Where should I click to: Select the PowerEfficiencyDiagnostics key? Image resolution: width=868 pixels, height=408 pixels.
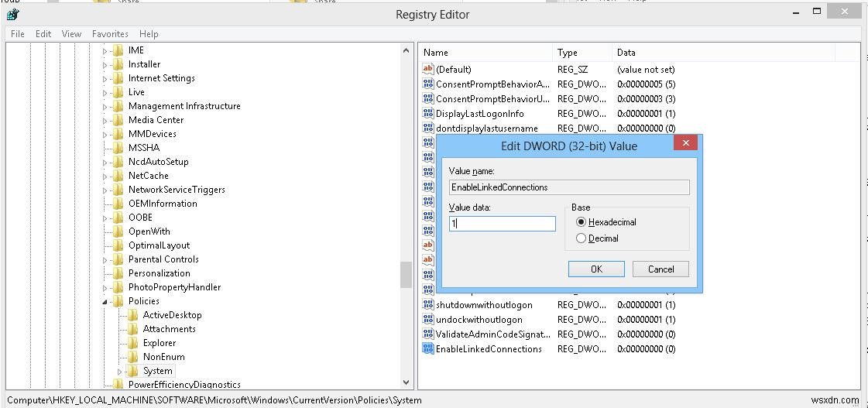184,384
